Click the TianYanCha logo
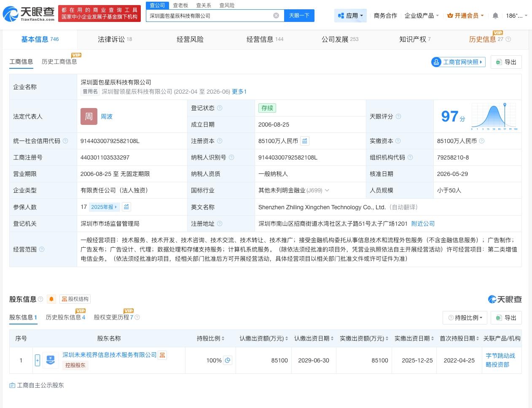Image resolution: width=532 pixels, height=408 pixels. point(29,14)
